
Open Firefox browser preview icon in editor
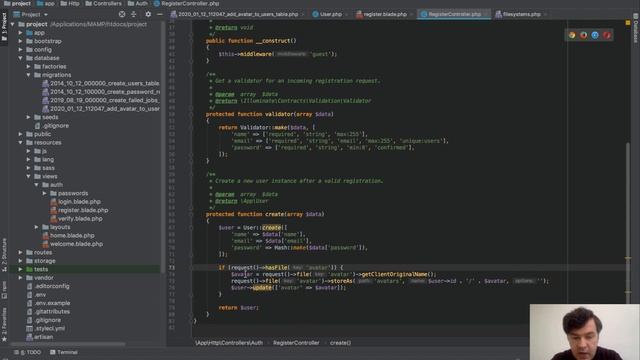(584, 35)
